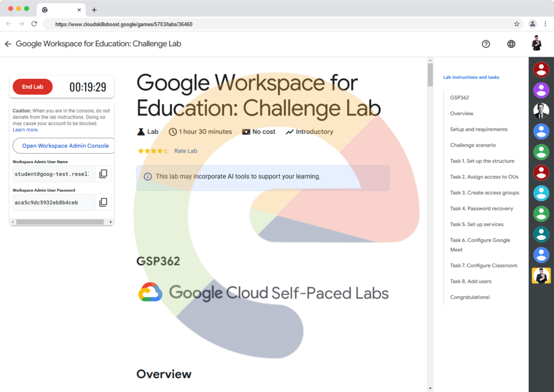Image resolution: width=554 pixels, height=392 pixels.
Task: Go to Task 4. Password recovery
Action: tap(481, 208)
